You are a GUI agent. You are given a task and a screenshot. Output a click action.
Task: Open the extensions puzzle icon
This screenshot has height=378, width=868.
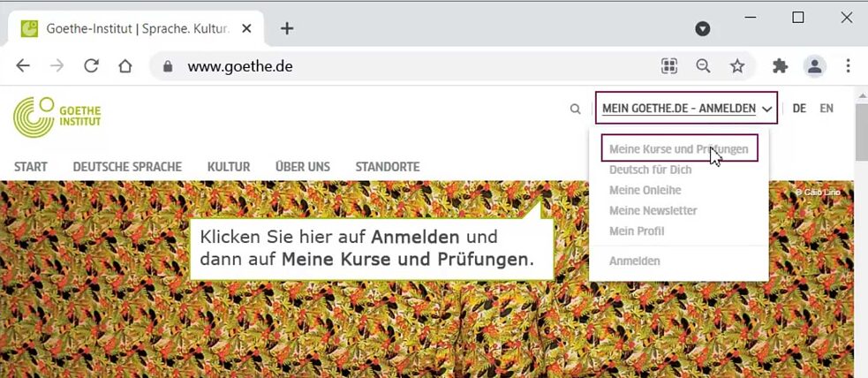click(780, 65)
